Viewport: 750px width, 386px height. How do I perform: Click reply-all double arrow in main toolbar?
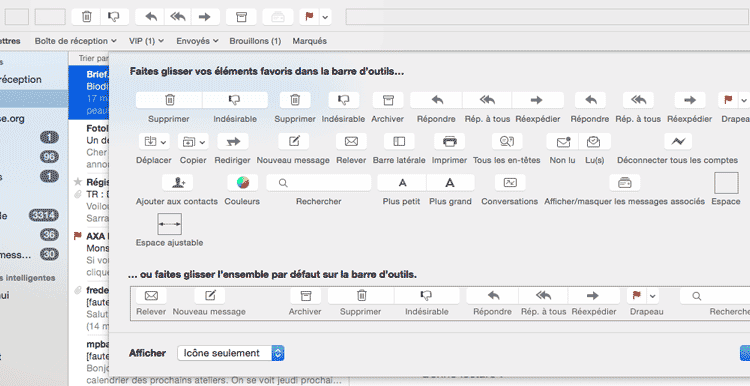pos(178,17)
